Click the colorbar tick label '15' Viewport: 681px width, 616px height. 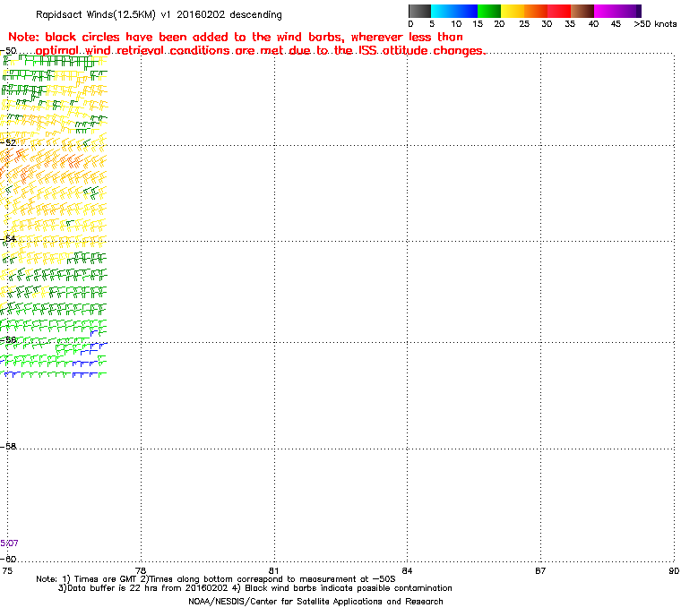(x=478, y=24)
